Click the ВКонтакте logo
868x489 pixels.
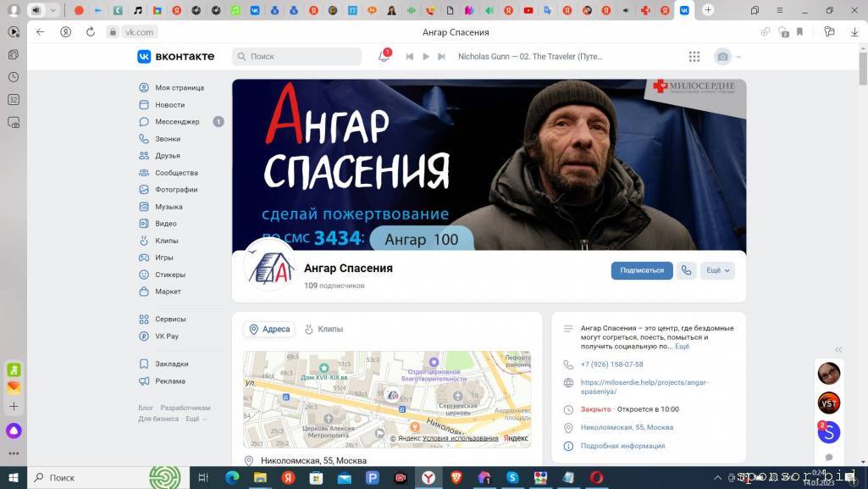(x=175, y=56)
